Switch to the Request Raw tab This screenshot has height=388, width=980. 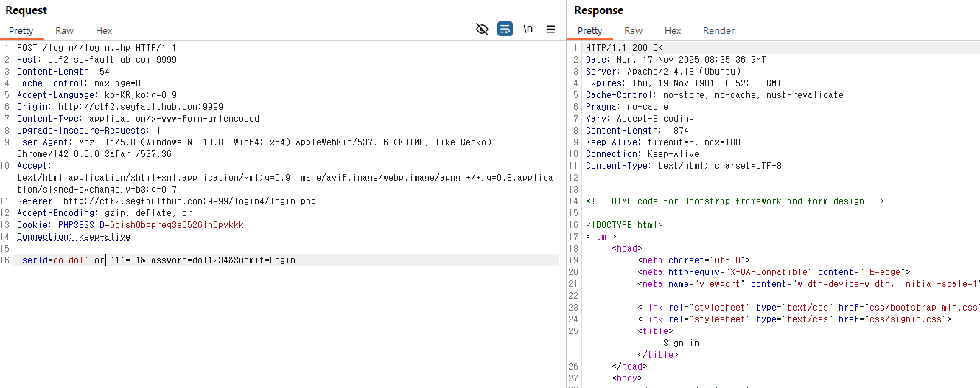point(64,31)
